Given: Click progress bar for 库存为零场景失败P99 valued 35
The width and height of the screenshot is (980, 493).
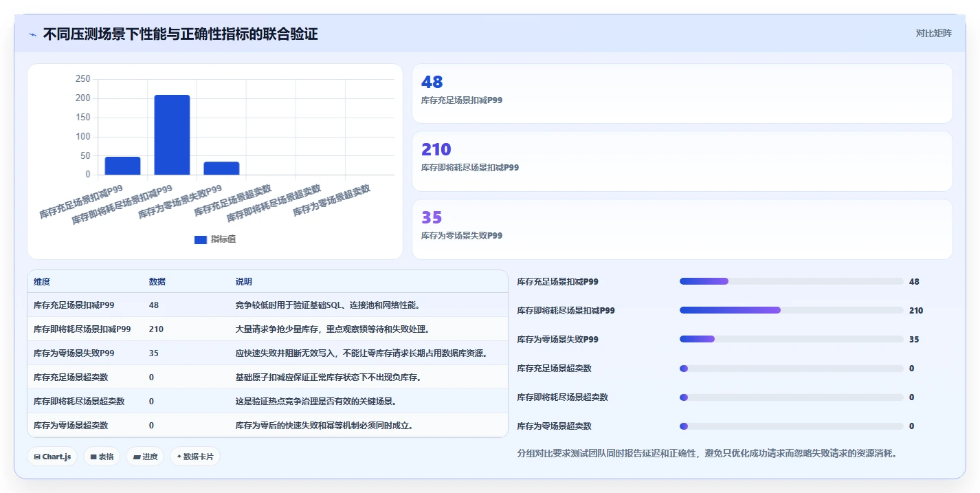Looking at the screenshot, I should coord(791,339).
